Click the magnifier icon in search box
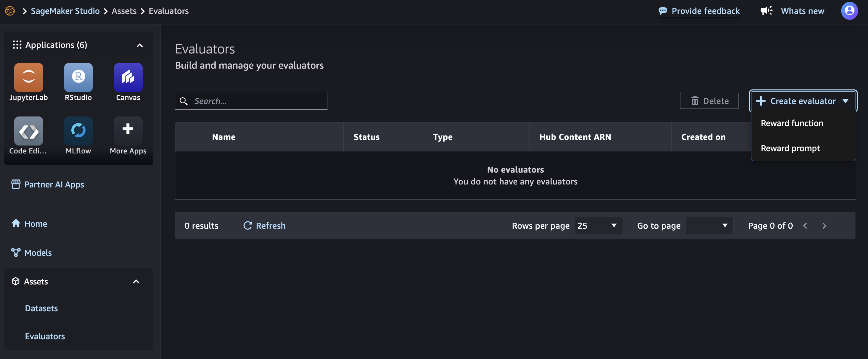 (x=183, y=101)
